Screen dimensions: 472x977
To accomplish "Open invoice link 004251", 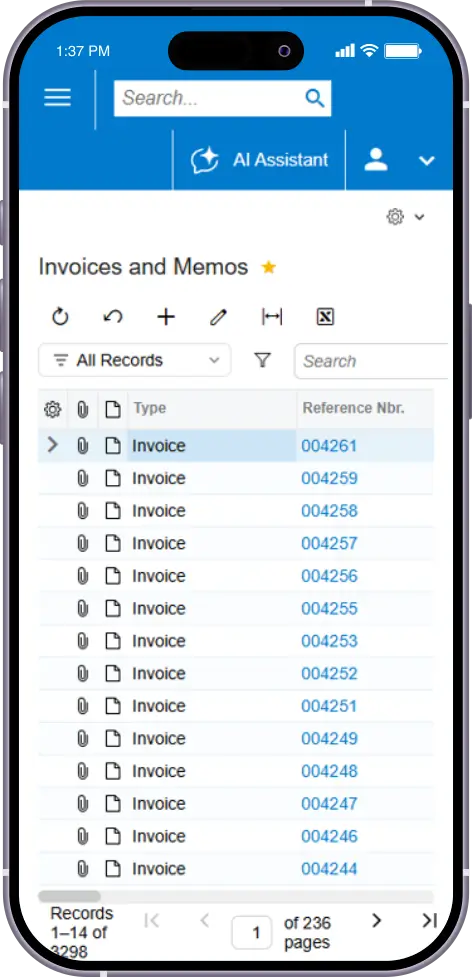I will (x=329, y=706).
